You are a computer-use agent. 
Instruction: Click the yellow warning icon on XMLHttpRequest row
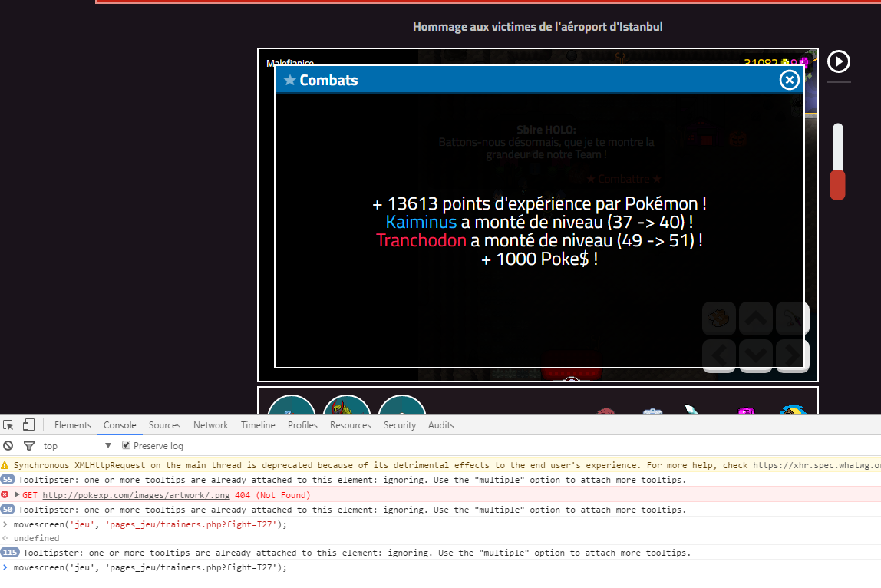point(5,465)
